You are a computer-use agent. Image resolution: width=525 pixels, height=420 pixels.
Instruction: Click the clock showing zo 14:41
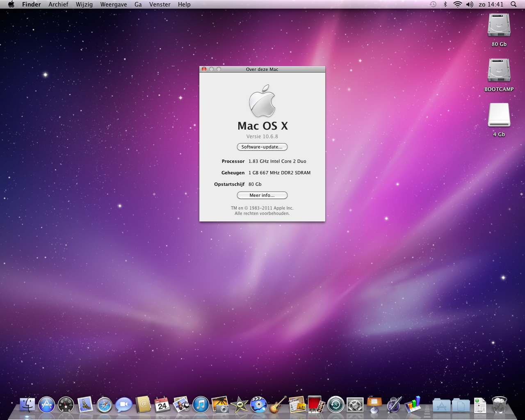(491, 4)
